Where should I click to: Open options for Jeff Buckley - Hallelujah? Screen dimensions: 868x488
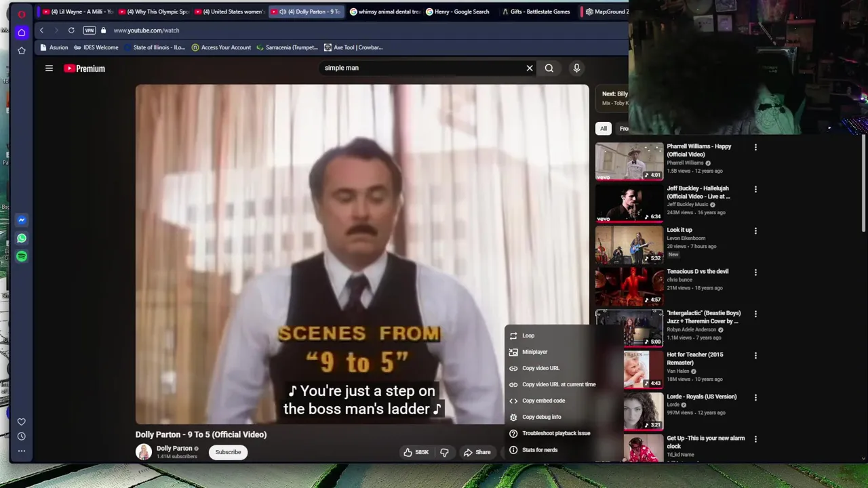click(755, 189)
